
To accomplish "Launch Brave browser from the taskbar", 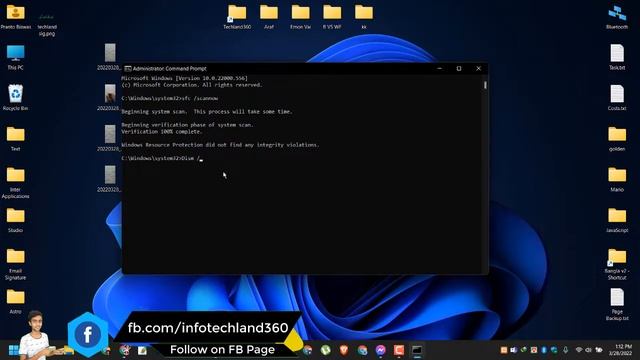I will click(344, 350).
